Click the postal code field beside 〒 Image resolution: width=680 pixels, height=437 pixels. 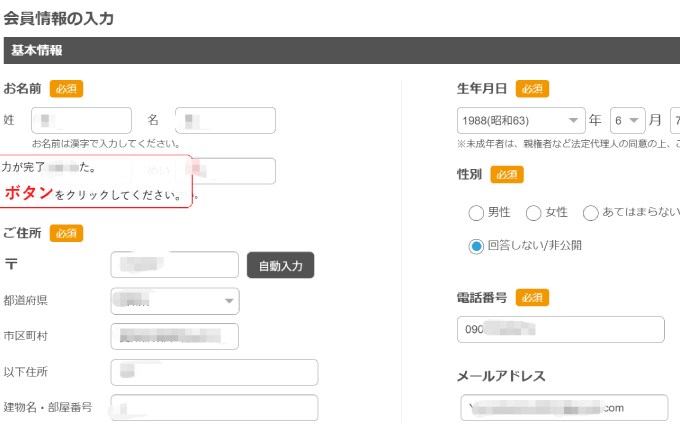(175, 265)
